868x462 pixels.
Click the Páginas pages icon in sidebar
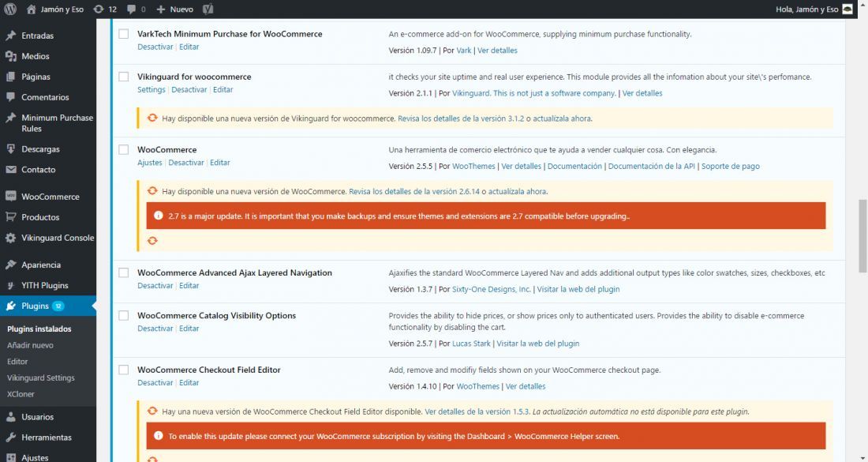coord(10,77)
